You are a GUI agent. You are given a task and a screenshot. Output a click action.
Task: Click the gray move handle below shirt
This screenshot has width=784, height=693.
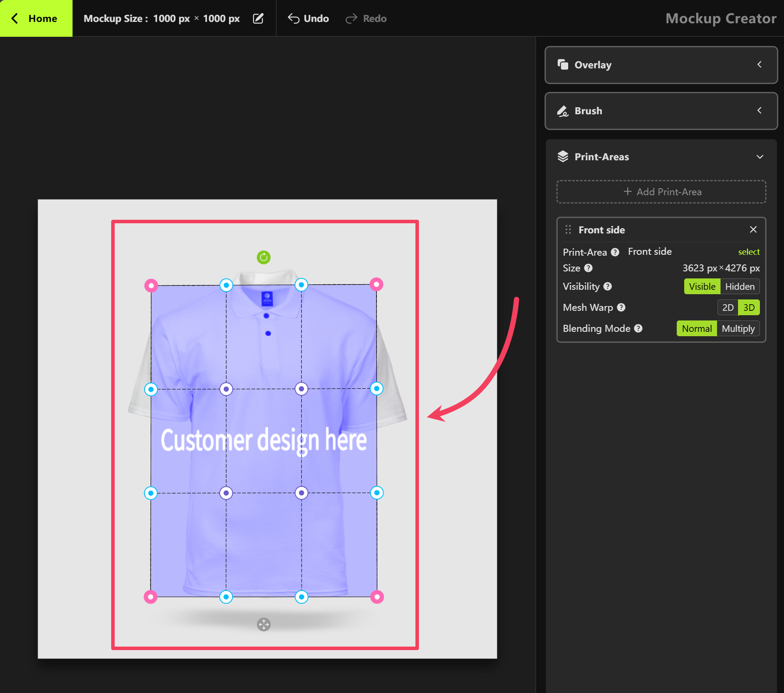(x=264, y=624)
